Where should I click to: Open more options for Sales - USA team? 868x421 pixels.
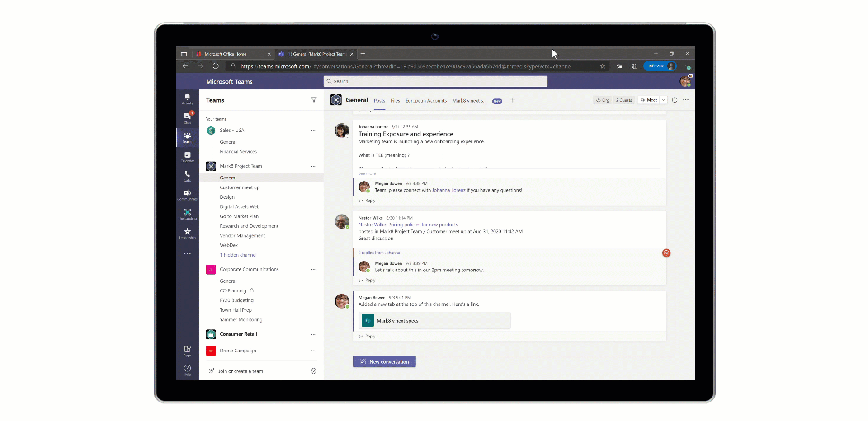coord(314,131)
